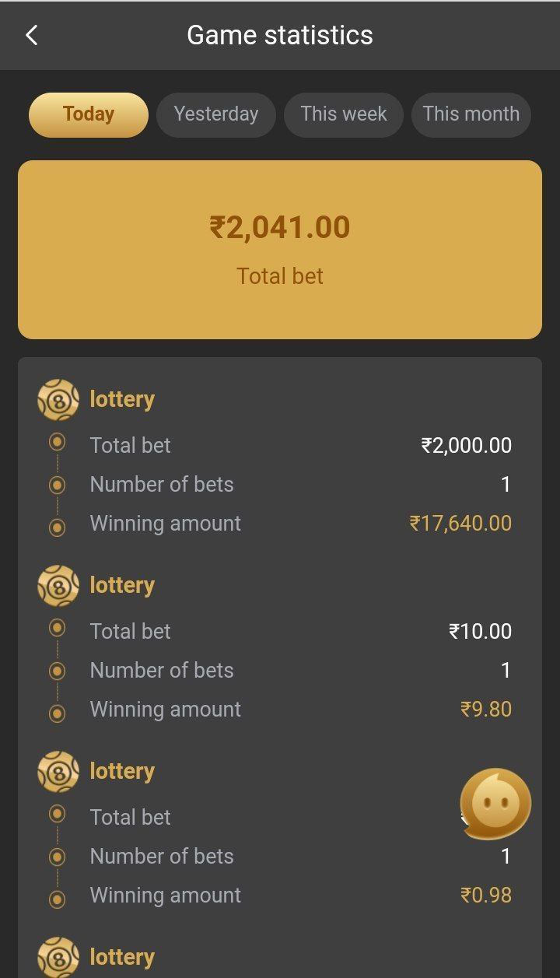Click the first lottery heading
Viewport: 560px width, 978px height.
(122, 399)
